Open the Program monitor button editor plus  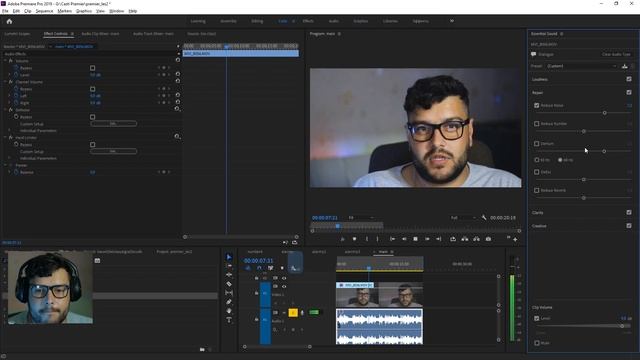pyautogui.click(x=515, y=240)
